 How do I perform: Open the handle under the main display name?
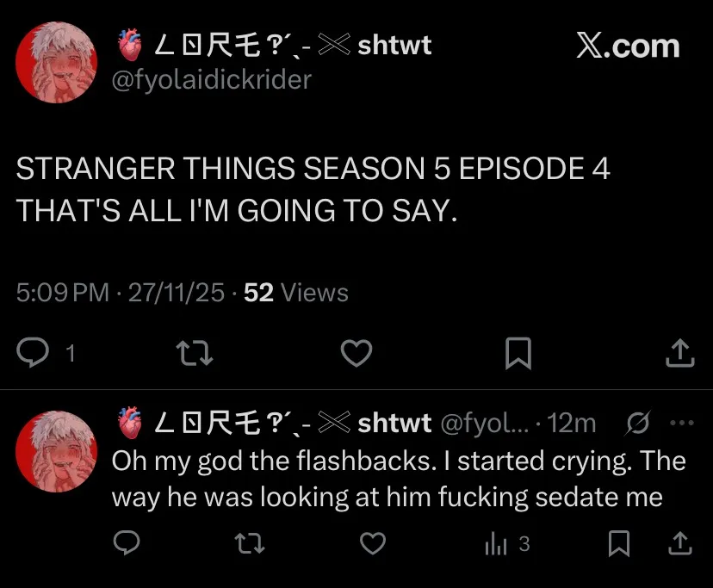coord(212,80)
